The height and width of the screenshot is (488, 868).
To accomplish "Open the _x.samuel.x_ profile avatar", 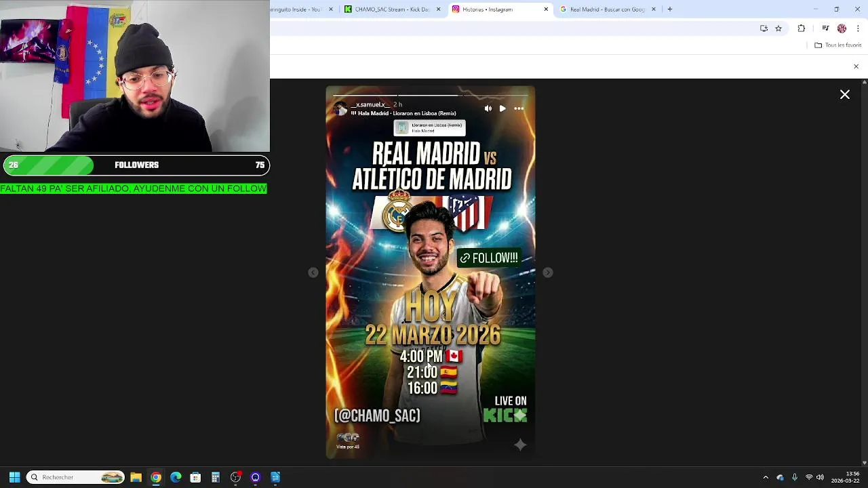I will (340, 108).
